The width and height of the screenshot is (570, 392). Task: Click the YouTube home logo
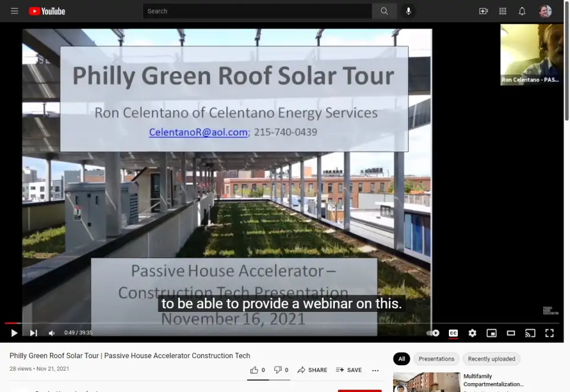(x=46, y=11)
